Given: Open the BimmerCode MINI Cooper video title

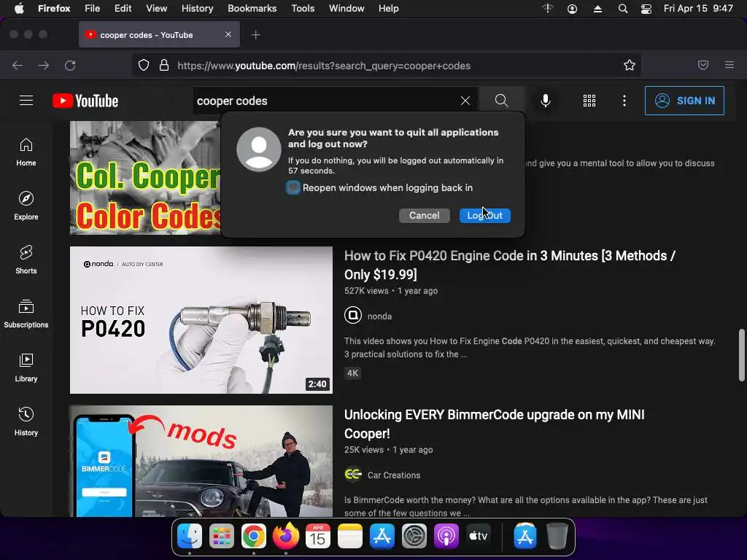Looking at the screenshot, I should coord(494,424).
